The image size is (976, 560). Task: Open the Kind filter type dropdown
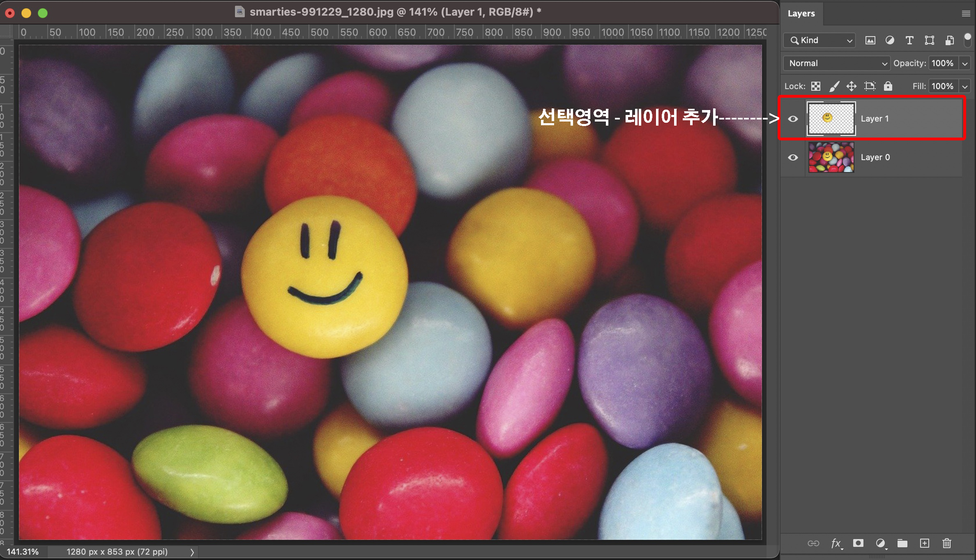(819, 40)
